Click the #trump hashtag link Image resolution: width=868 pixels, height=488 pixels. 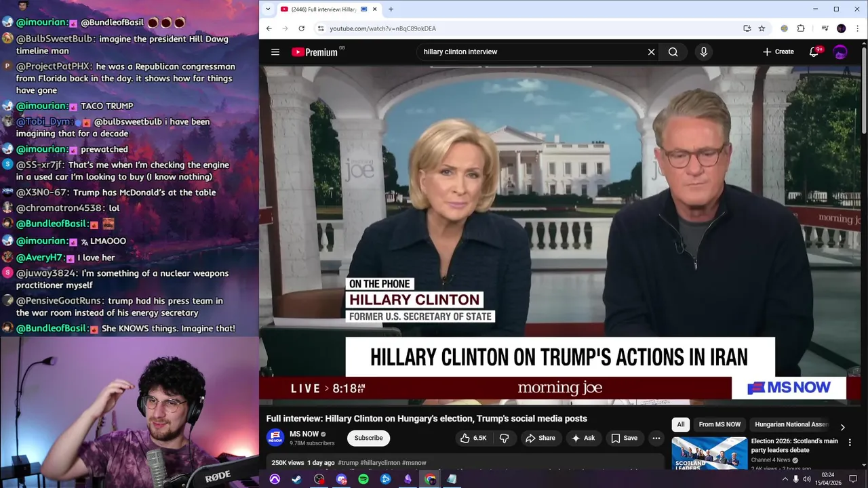click(x=348, y=463)
